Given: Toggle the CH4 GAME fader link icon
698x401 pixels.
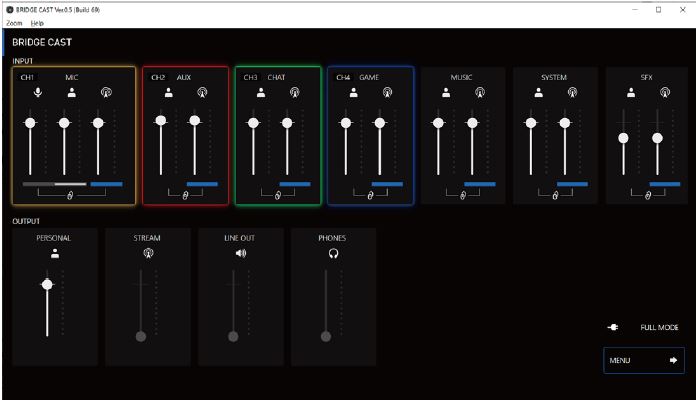Looking at the screenshot, I should pos(370,195).
